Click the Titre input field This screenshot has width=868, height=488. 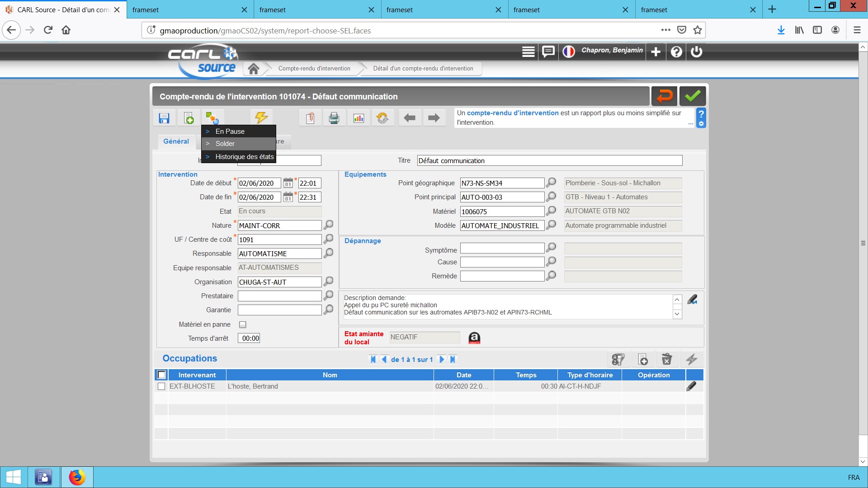pos(549,161)
